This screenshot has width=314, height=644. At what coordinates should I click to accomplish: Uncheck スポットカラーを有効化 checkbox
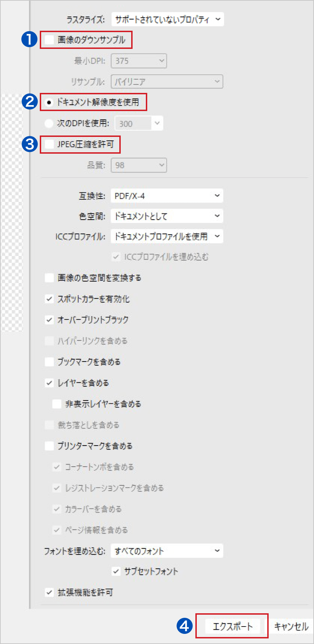(50, 299)
